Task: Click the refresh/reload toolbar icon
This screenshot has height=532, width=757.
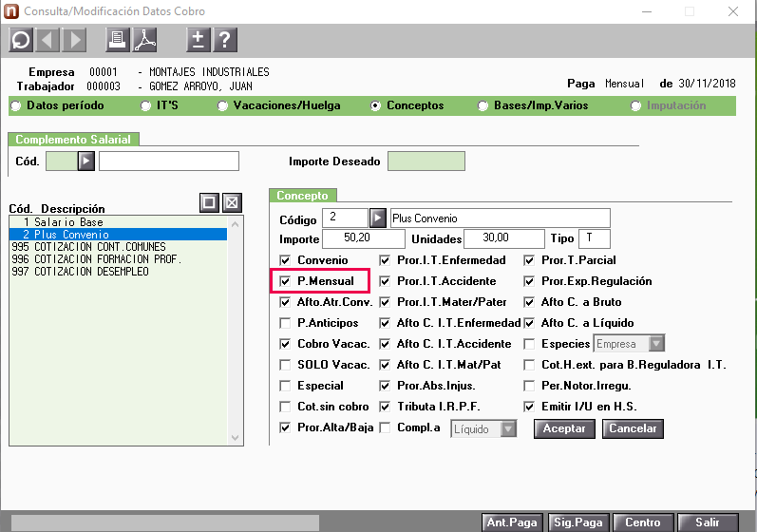Action: tap(21, 40)
